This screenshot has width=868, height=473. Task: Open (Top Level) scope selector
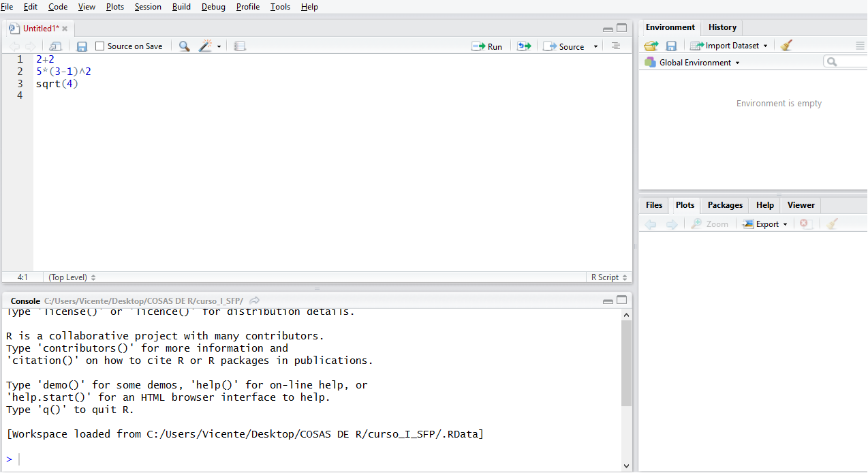[72, 277]
